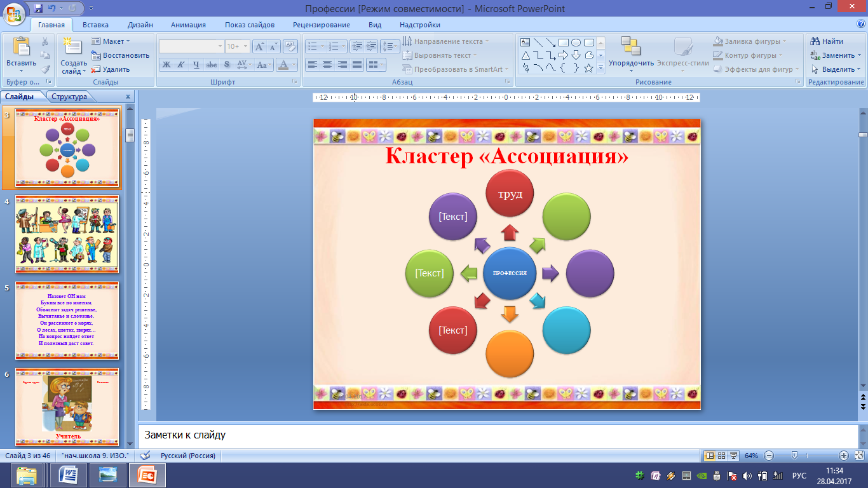Viewport: 868px width, 488px height.
Task: Justify the text alignment
Action: tap(357, 64)
